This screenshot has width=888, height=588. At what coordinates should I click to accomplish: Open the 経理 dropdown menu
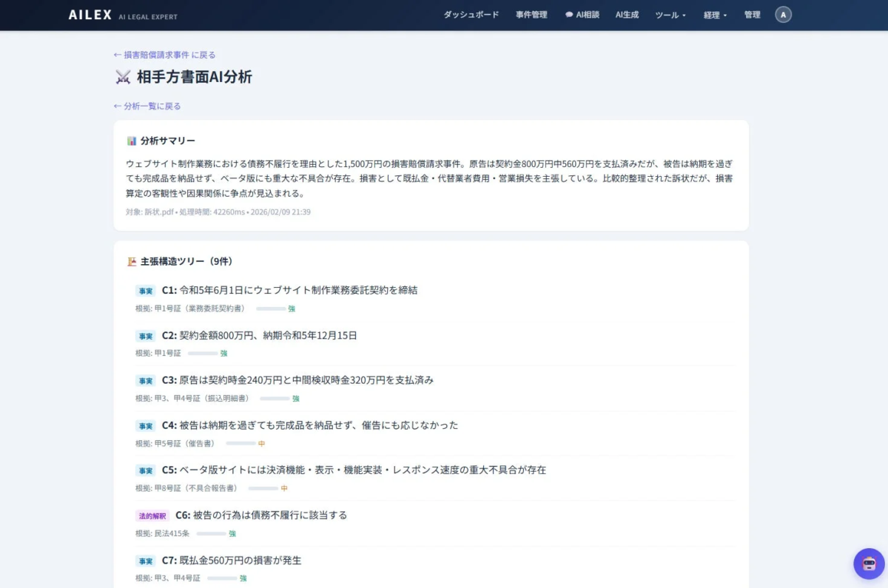714,14
